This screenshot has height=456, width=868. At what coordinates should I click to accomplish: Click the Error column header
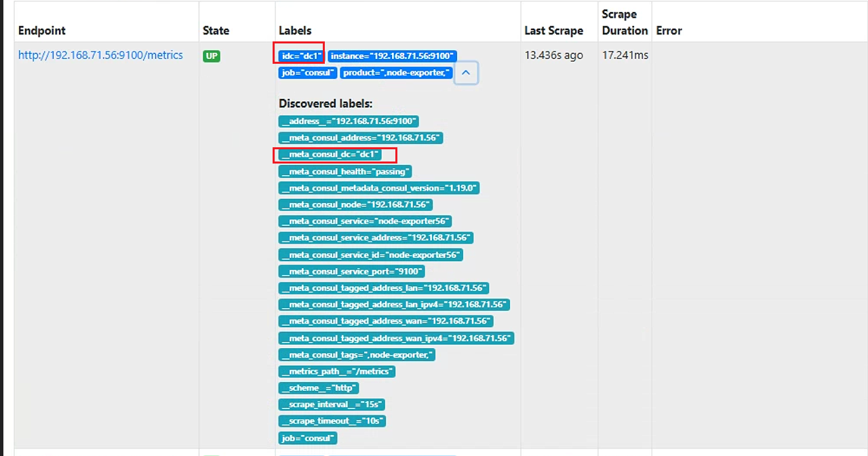pyautogui.click(x=669, y=31)
